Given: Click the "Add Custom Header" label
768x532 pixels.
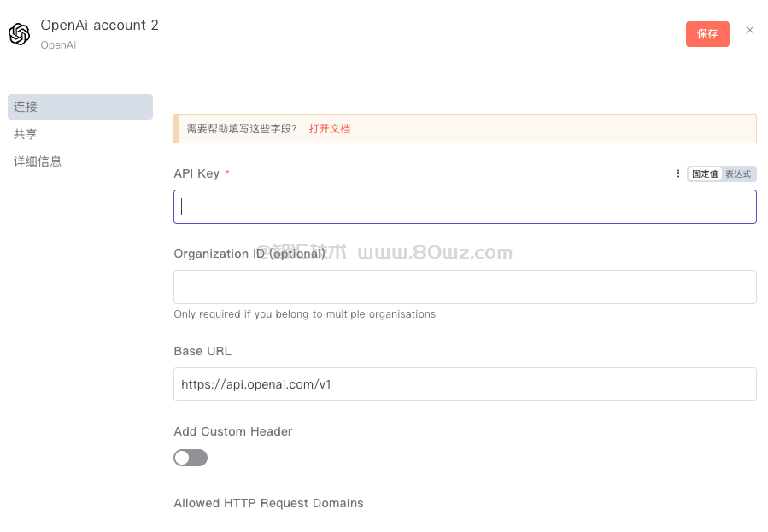Looking at the screenshot, I should pos(233,431).
